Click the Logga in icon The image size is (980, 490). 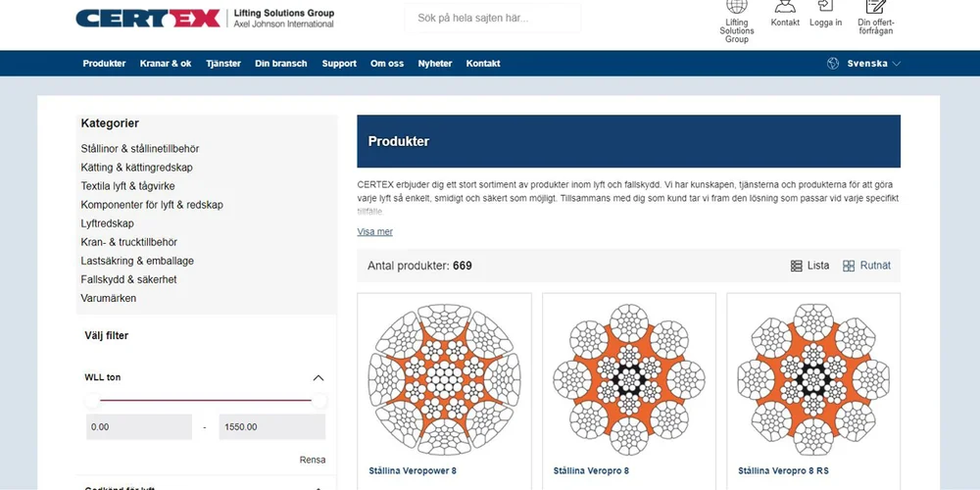coord(825,6)
